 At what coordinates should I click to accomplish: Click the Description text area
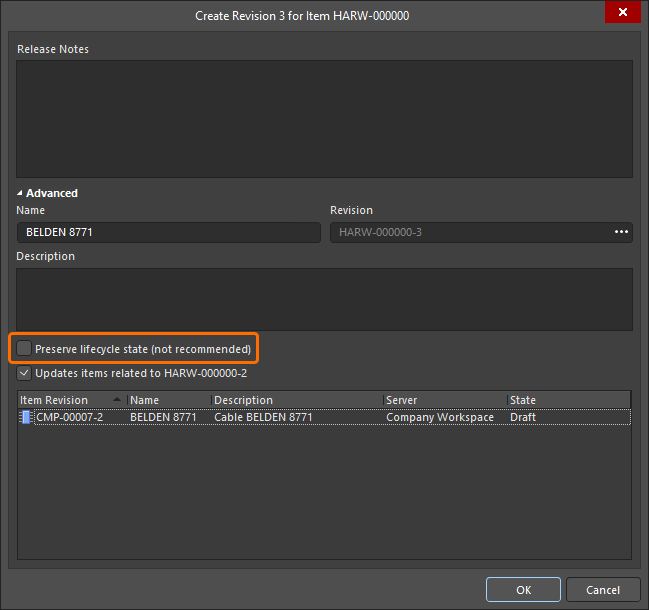tap(324, 299)
